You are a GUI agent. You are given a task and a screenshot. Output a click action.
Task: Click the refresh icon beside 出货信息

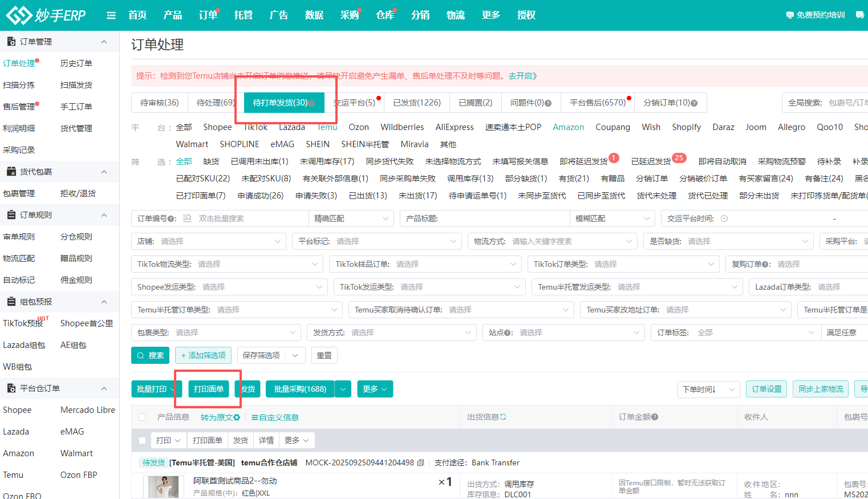(x=503, y=417)
